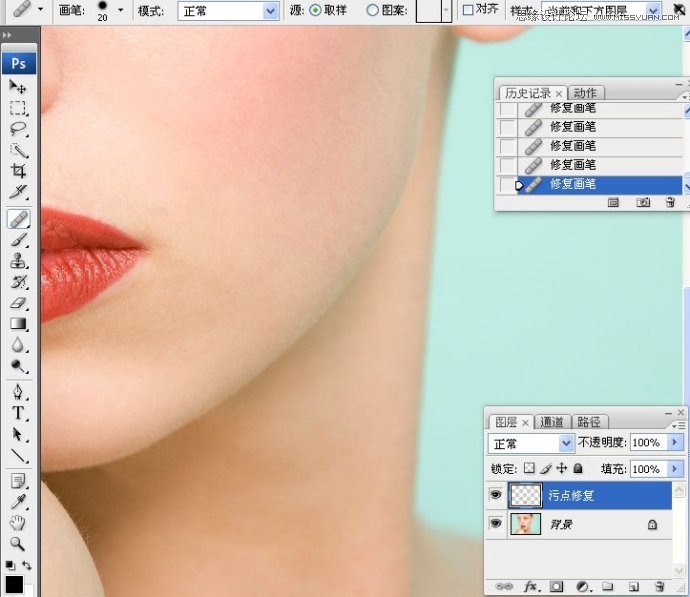Select the 背景 layer thumbnail
The height and width of the screenshot is (597, 690).
pos(525,524)
